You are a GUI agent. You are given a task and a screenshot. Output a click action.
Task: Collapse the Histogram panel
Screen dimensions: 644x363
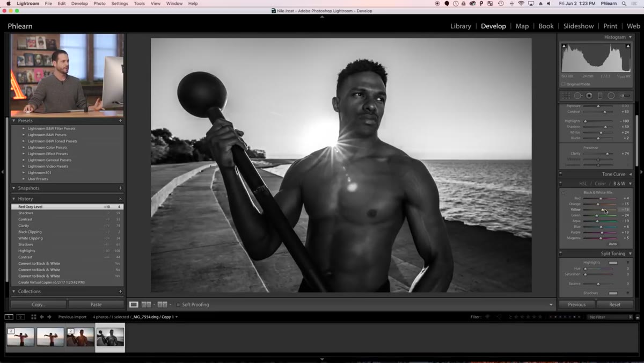point(630,37)
